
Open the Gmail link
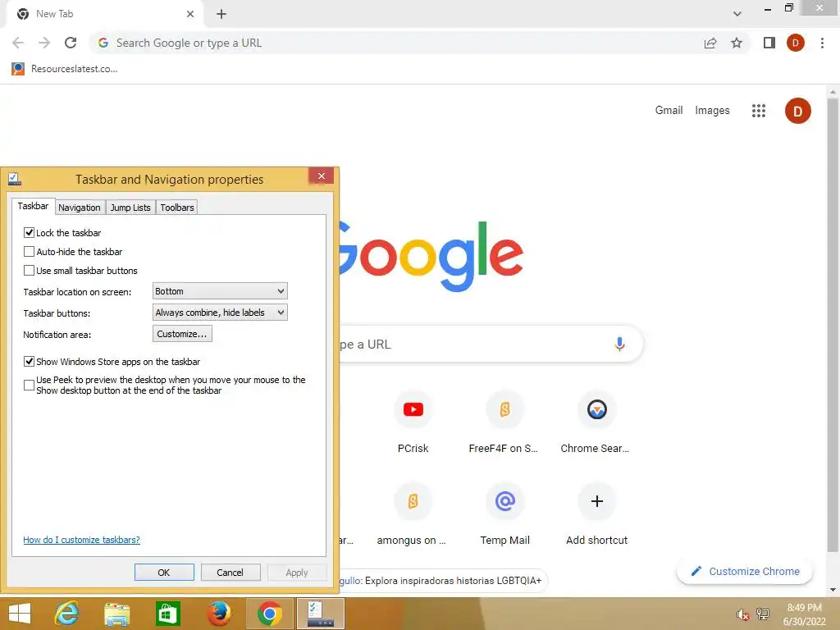click(x=669, y=111)
